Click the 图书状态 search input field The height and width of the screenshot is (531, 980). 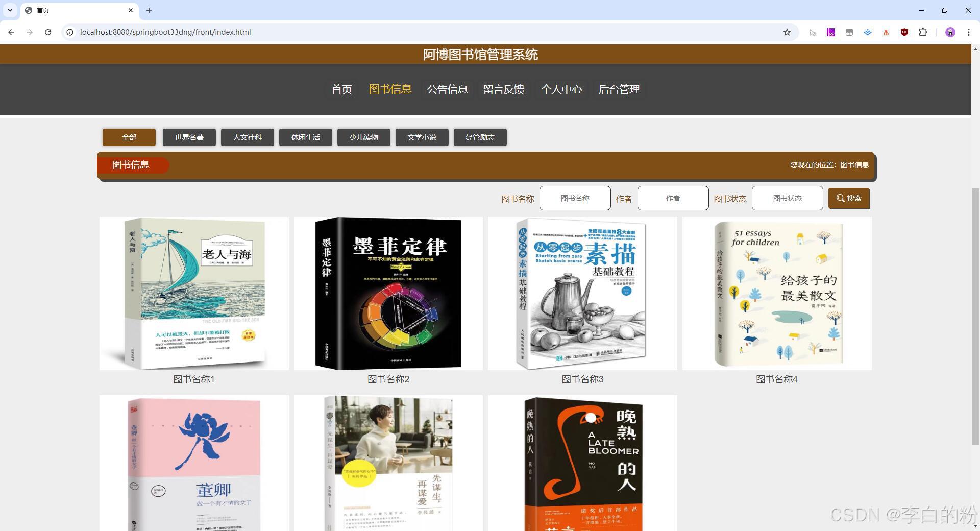pyautogui.click(x=788, y=198)
